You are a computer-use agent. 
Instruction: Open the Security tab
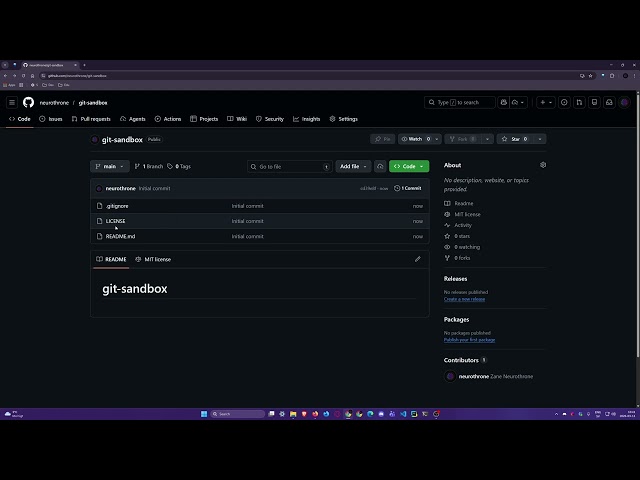270,119
